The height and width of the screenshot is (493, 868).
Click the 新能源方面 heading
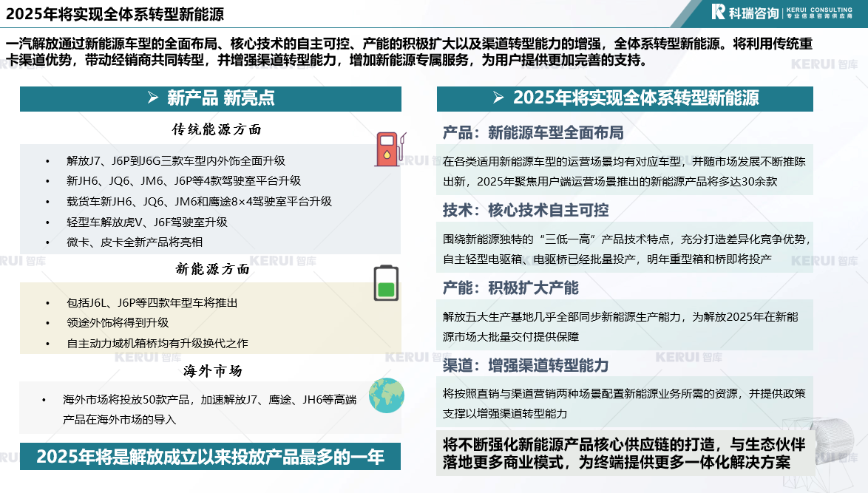pyautogui.click(x=213, y=269)
